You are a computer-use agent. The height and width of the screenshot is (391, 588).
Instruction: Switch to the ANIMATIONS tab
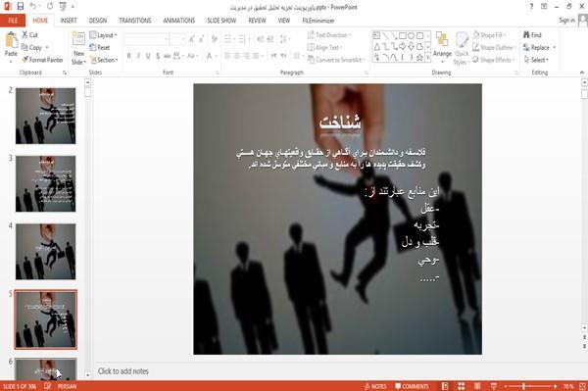(x=179, y=21)
